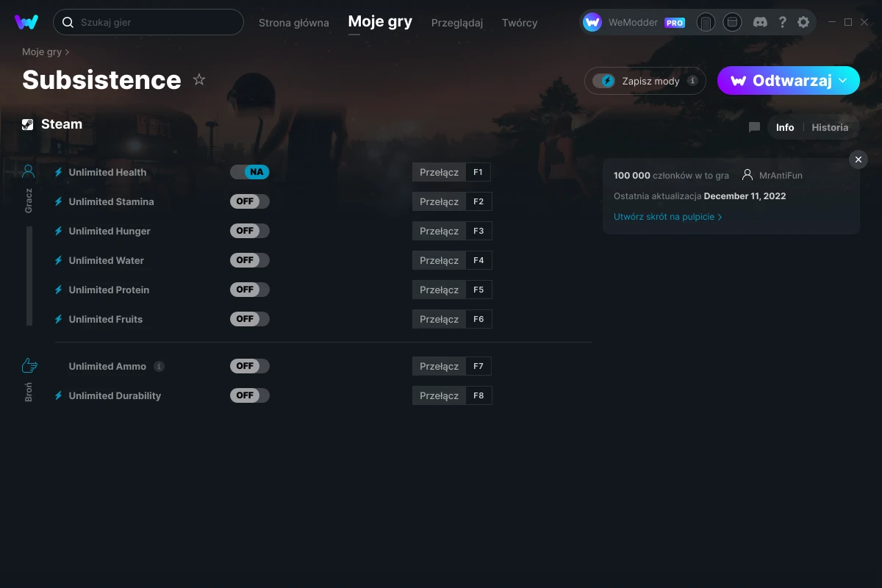Click the overlay window icon next to Discord

[x=732, y=22]
